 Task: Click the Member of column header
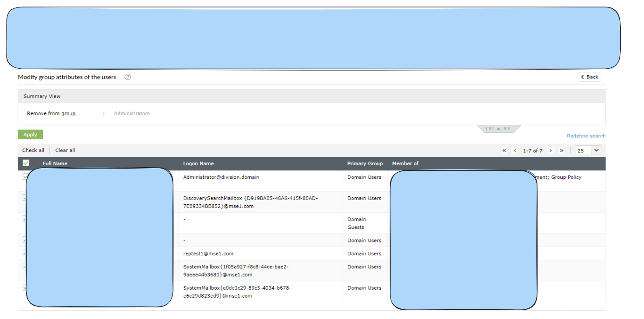(x=405, y=163)
